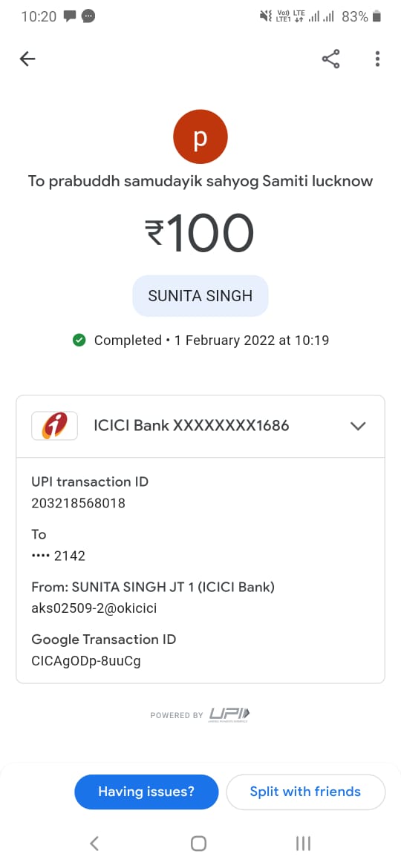The image size is (401, 868).
Task: Open Android recent apps button
Action: (x=303, y=843)
